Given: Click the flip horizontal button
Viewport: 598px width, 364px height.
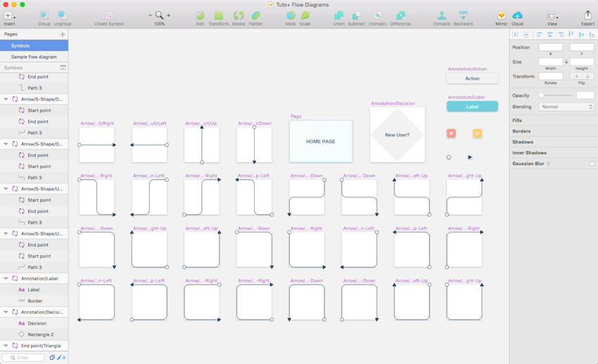Looking at the screenshot, I should click(575, 76).
